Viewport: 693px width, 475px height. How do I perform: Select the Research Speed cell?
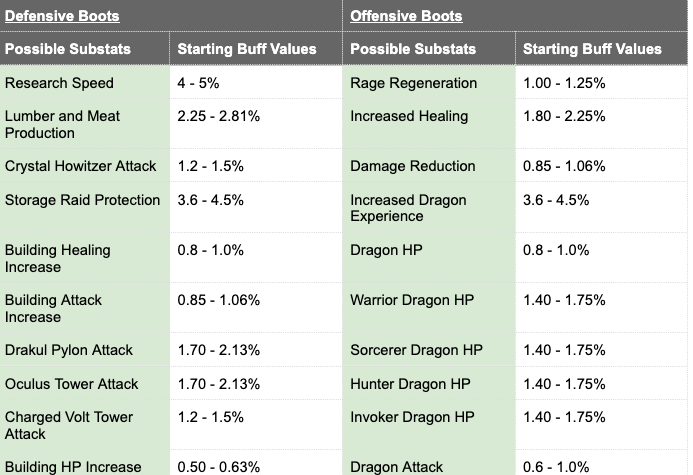pyautogui.click(x=85, y=82)
